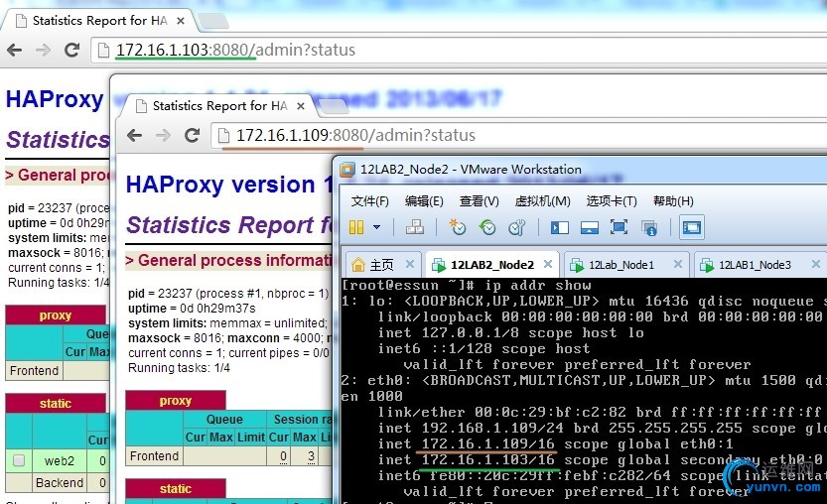Select the Statistics Report tab in 172.16.1.109 browser
The width and height of the screenshot is (827, 504).
[220, 106]
